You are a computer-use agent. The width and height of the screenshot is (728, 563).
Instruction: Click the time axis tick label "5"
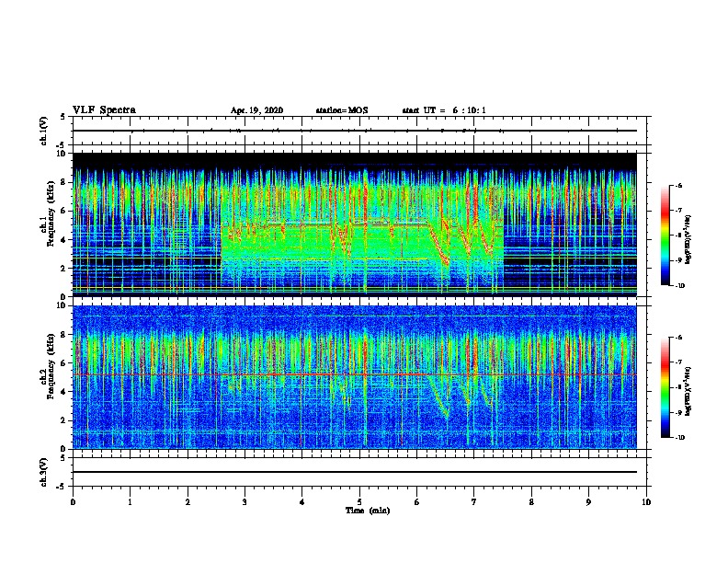coord(359,502)
